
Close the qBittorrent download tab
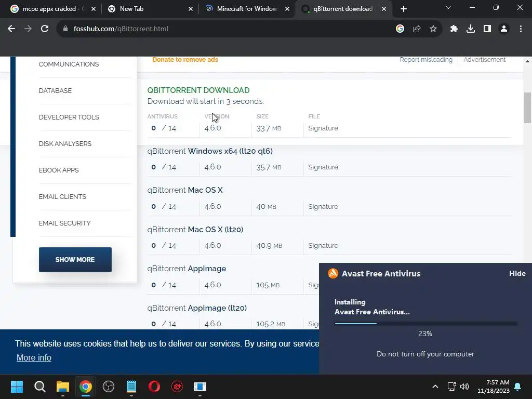click(384, 9)
